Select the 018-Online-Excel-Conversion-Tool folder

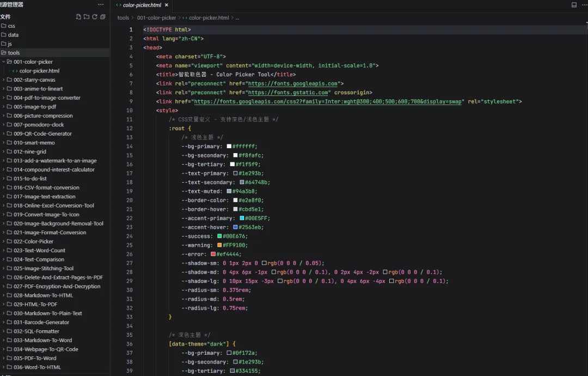coord(55,205)
